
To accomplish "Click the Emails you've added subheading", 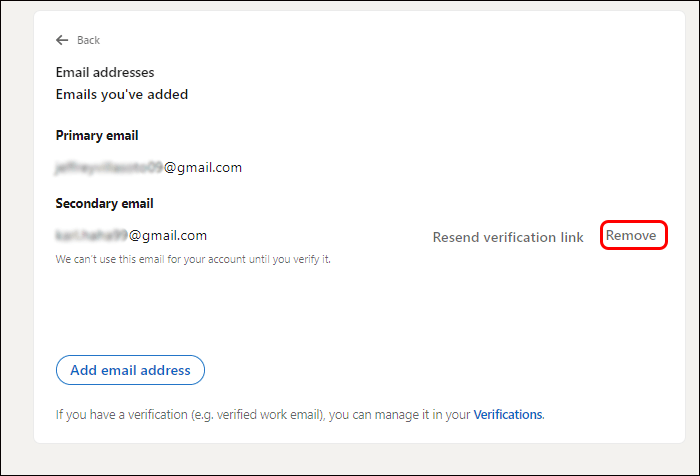I will tap(122, 94).
